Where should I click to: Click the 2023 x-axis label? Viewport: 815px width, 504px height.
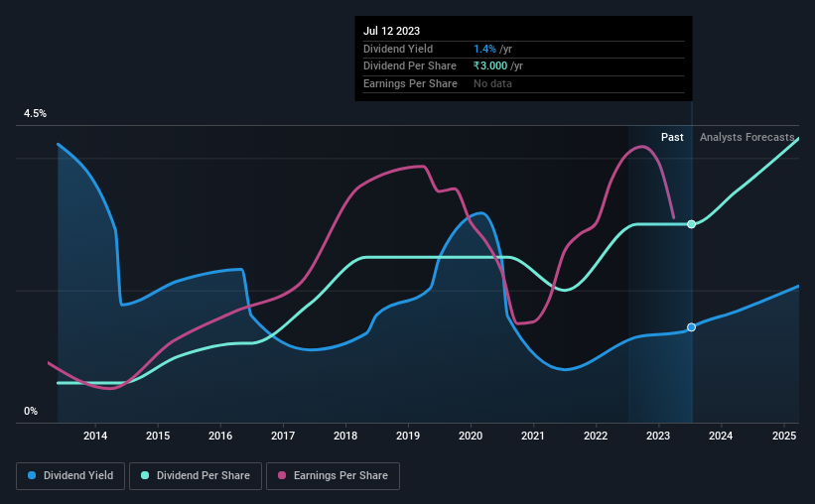658,436
